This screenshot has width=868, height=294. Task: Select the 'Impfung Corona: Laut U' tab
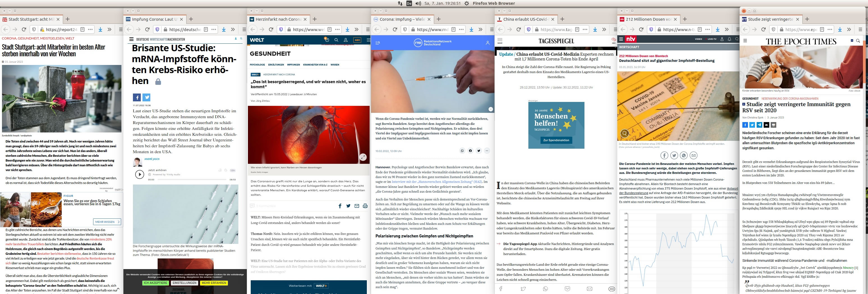pos(154,19)
